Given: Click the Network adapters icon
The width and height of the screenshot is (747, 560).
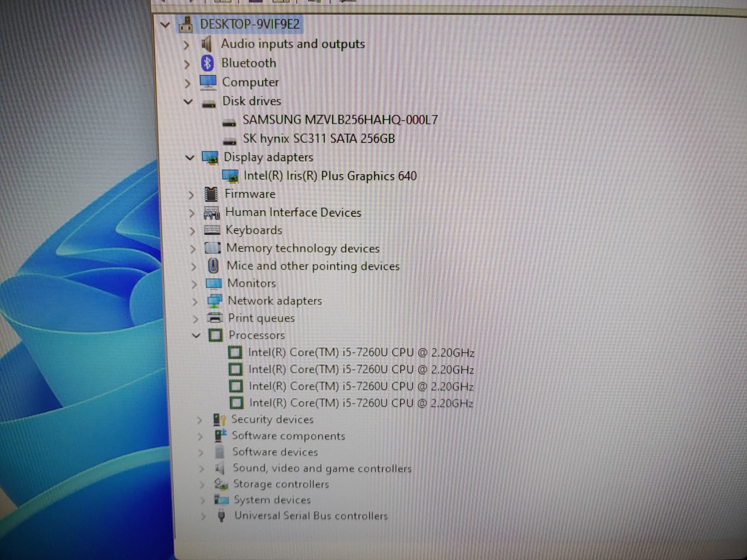Looking at the screenshot, I should point(214,301).
